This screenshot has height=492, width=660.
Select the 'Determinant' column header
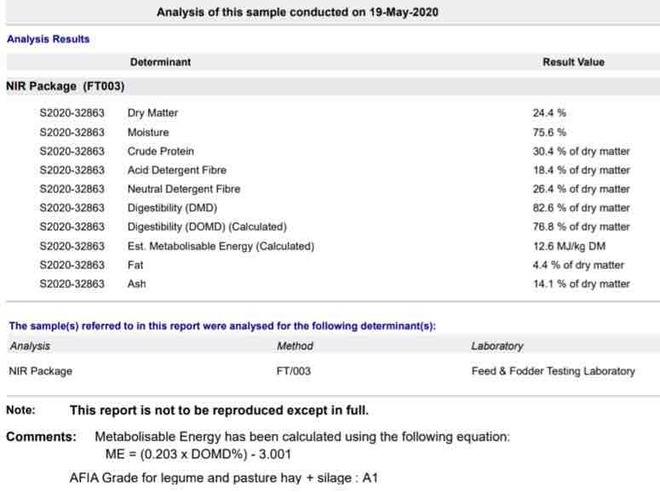pyautogui.click(x=160, y=62)
